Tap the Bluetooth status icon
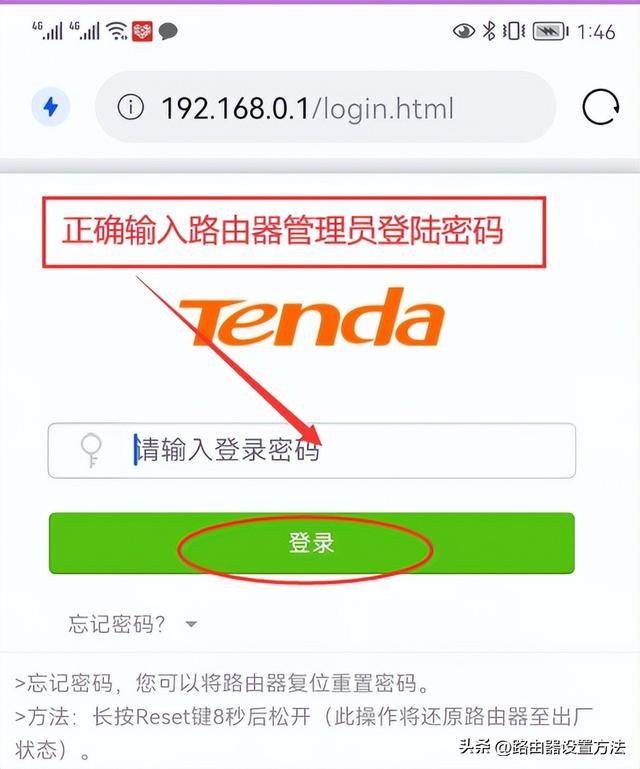 [x=489, y=31]
